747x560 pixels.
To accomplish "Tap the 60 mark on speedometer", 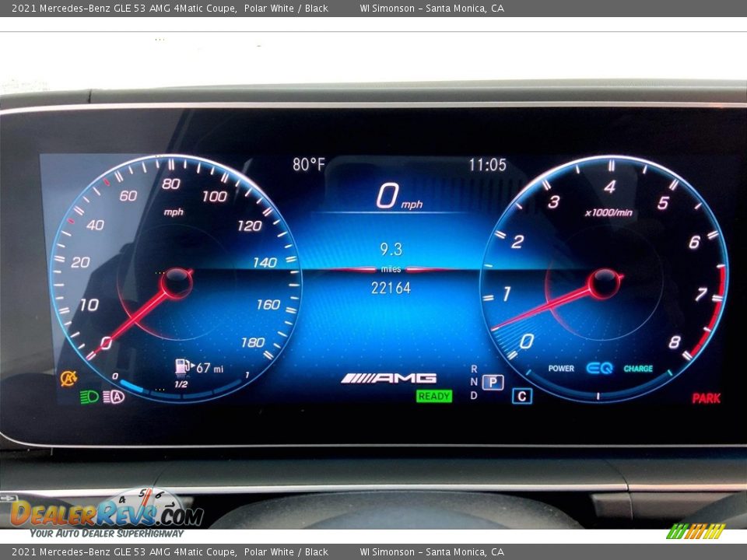I will click(128, 195).
